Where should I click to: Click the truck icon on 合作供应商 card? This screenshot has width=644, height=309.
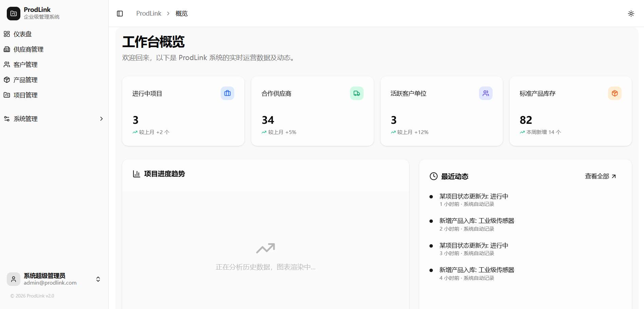point(357,93)
